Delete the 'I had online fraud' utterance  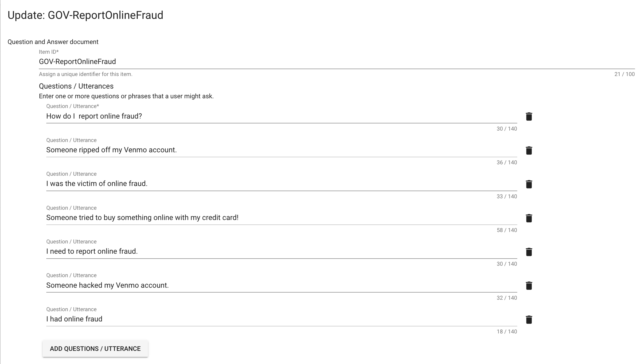click(x=529, y=320)
